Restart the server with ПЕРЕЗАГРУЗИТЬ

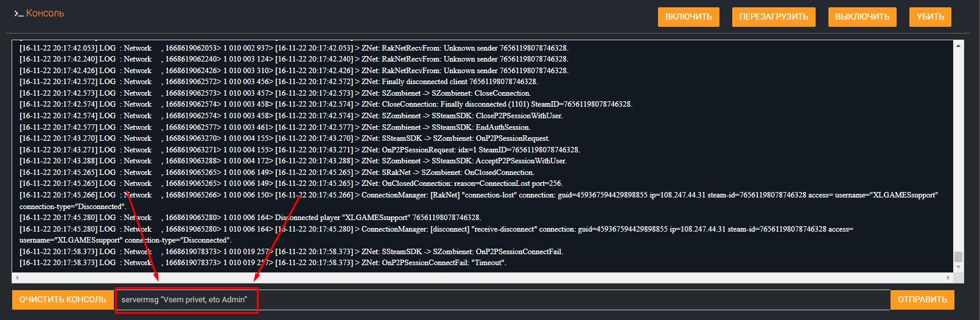(773, 16)
